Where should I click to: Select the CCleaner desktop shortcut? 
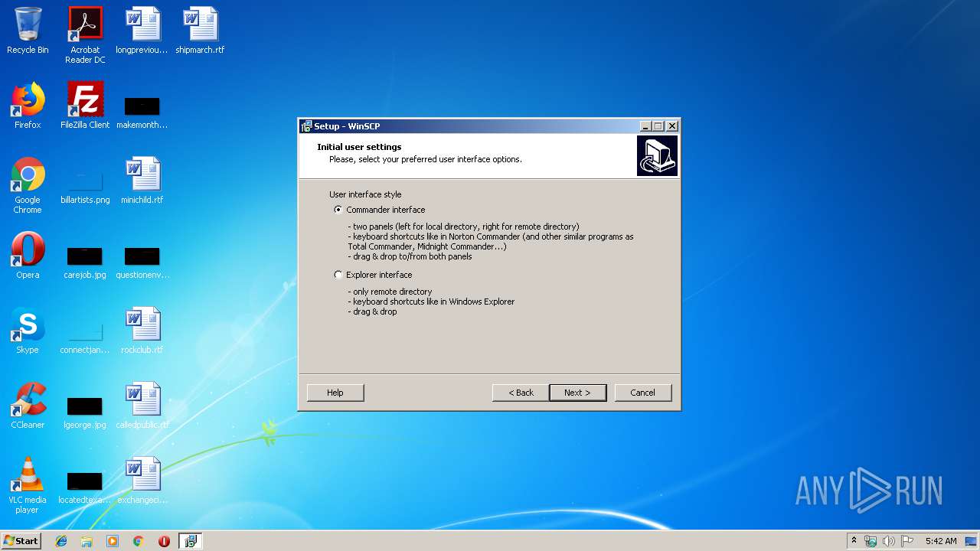28,406
